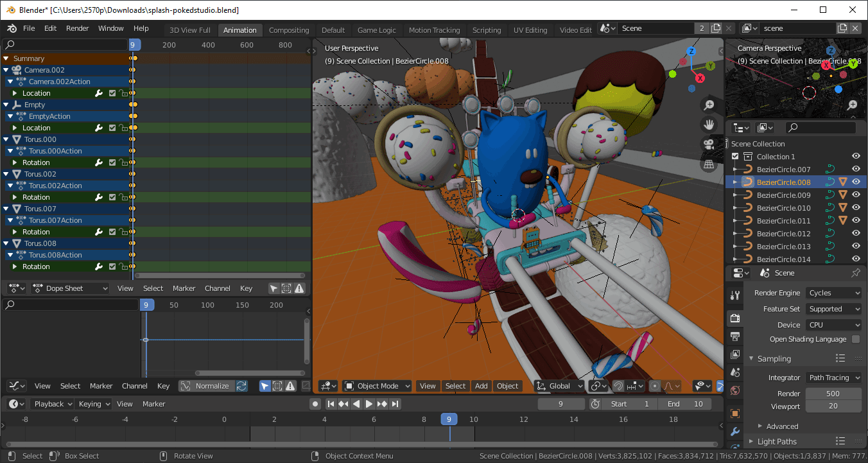Click the Blender logo menu icon

click(12, 29)
